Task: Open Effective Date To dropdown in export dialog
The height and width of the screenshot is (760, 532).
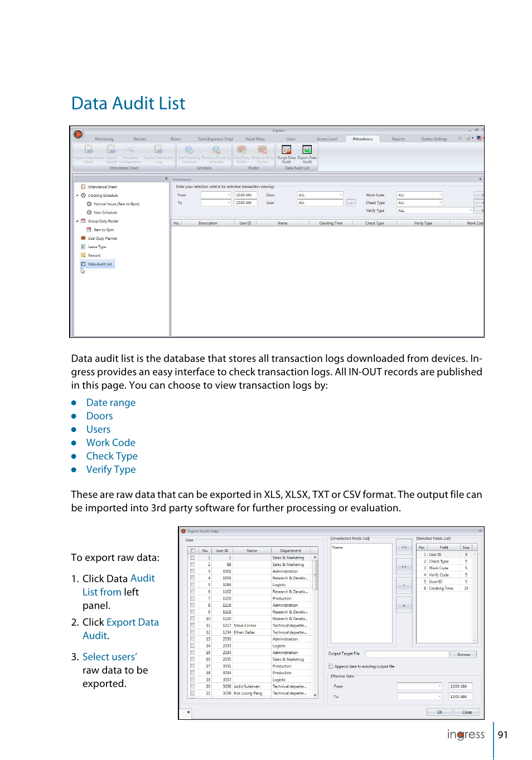Action: point(439,696)
